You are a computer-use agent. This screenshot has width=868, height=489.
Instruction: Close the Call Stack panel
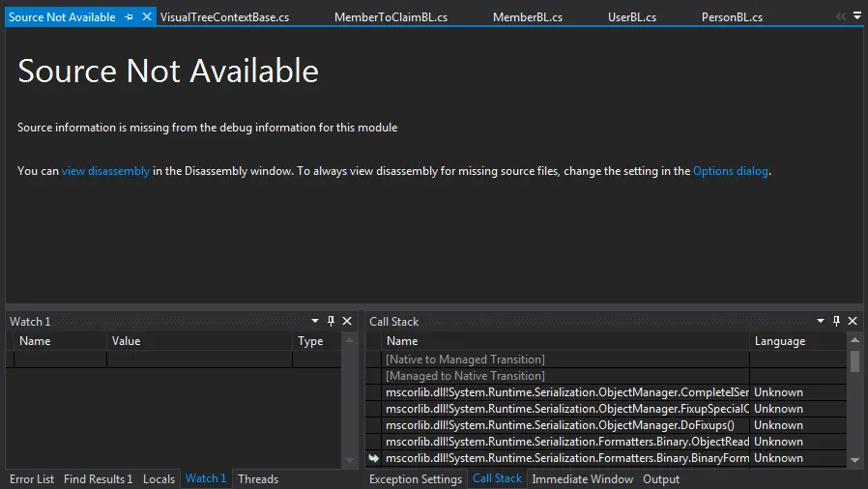(853, 321)
